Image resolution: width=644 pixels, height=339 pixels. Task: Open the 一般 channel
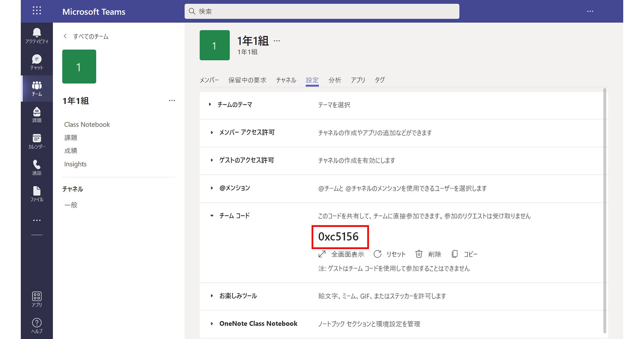(71, 205)
